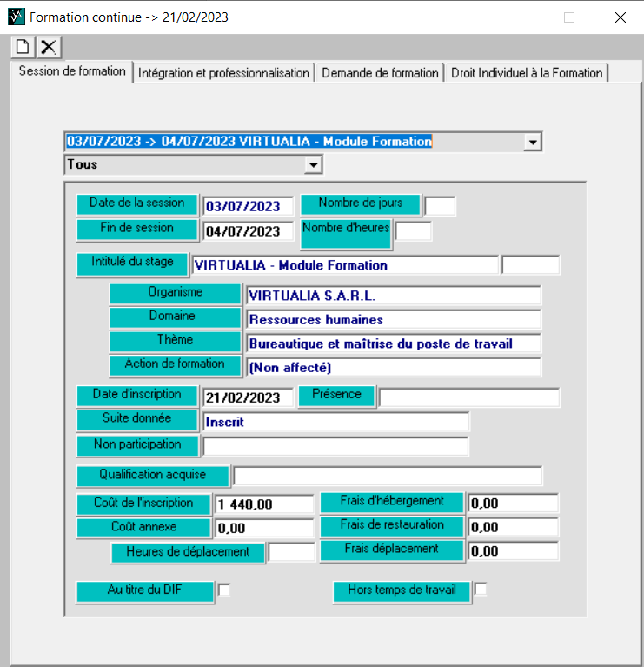The width and height of the screenshot is (644, 667).
Task: Expand the training session dropdown arrow
Action: click(533, 142)
